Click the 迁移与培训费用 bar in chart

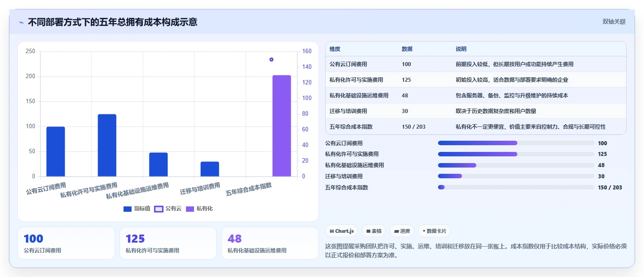pos(210,169)
